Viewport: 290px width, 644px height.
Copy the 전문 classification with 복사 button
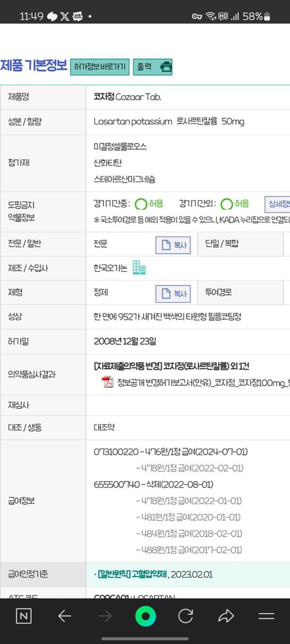pos(173,245)
